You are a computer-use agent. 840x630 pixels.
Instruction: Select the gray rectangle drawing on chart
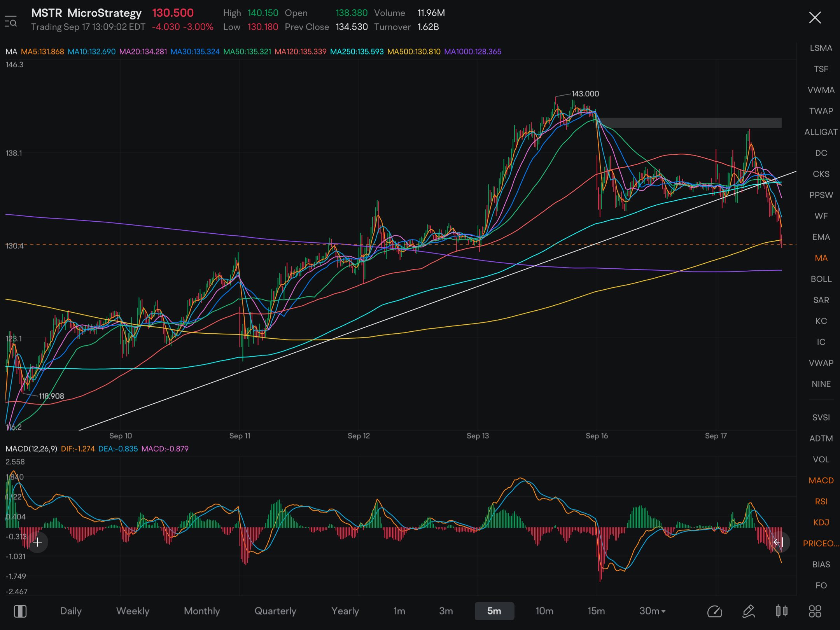[689, 123]
